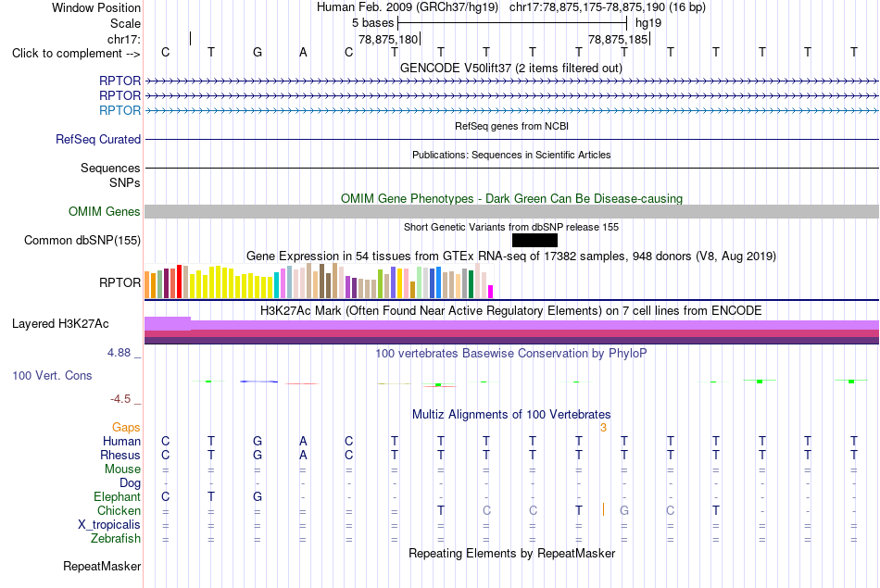Click 'Publications: Sequences in Scientific Articles' title
Image resolution: width=880 pixels, height=588 pixels.
[511, 155]
